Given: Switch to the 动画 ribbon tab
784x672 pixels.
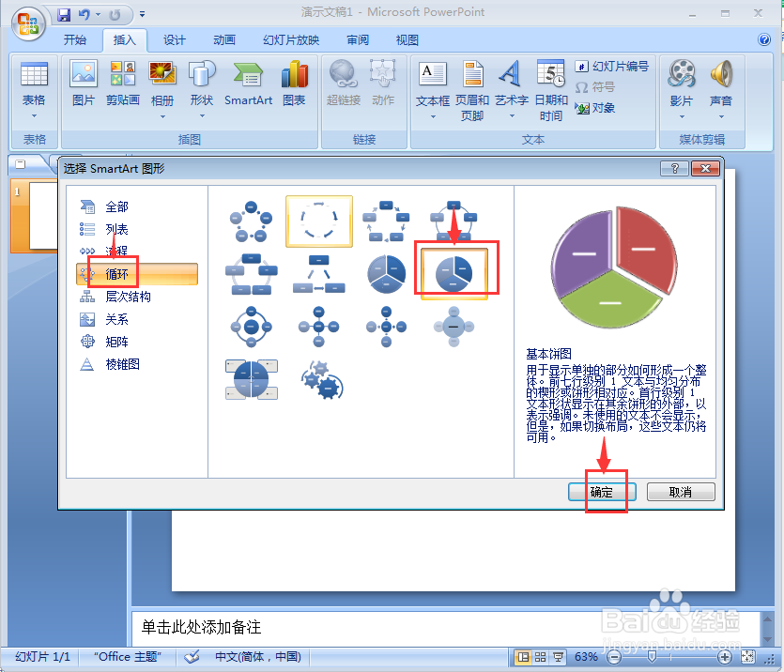Looking at the screenshot, I should point(224,40).
